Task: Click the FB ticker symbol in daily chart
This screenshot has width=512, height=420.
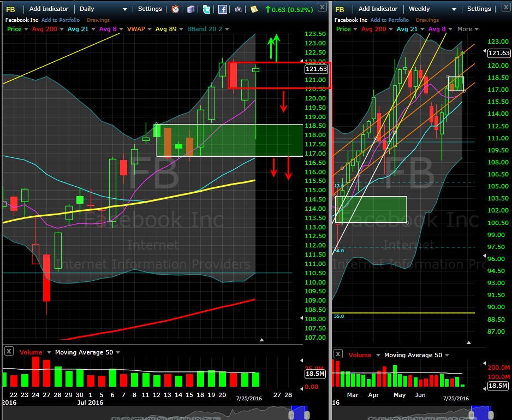Action: (10, 9)
